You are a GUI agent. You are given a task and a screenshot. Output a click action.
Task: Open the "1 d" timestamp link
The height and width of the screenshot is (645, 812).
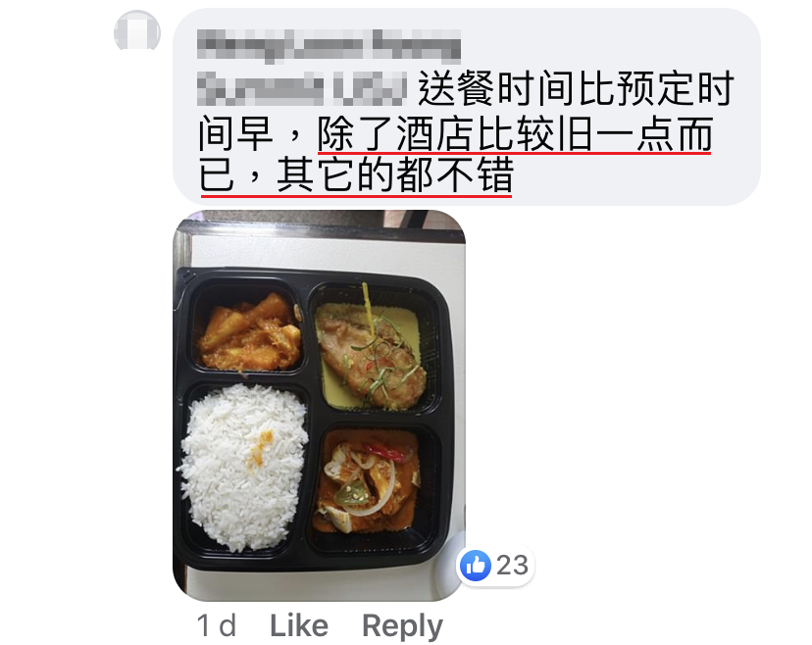point(217,625)
